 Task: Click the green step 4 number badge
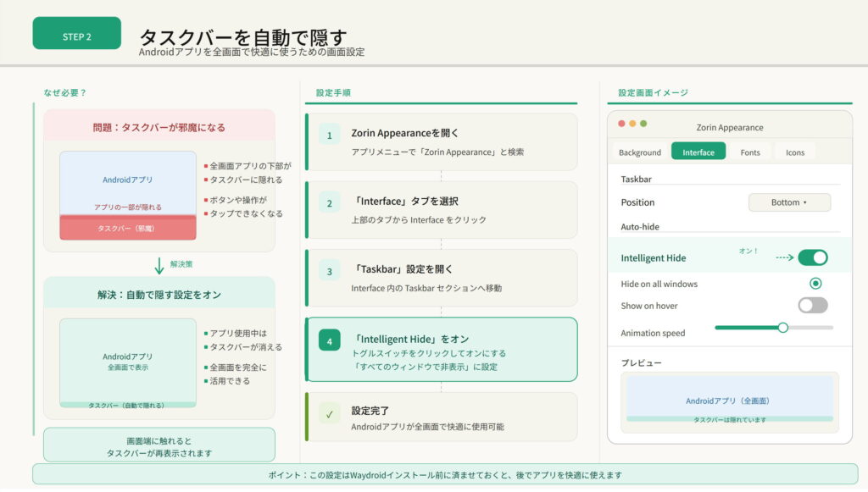pyautogui.click(x=329, y=340)
